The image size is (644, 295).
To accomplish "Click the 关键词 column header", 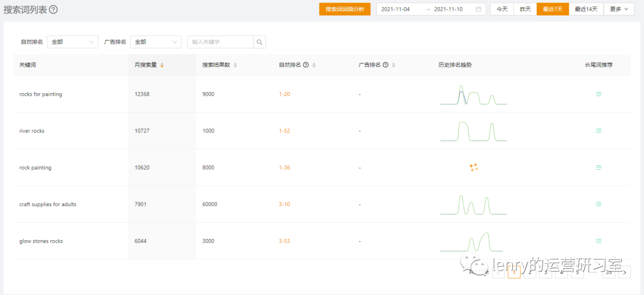I will pyautogui.click(x=27, y=65).
